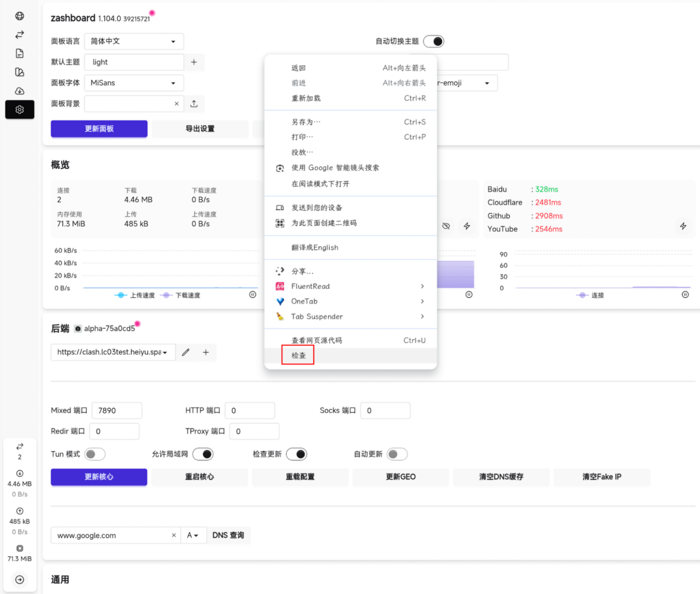
Task: Click 重启核心 button
Action: 200,477
